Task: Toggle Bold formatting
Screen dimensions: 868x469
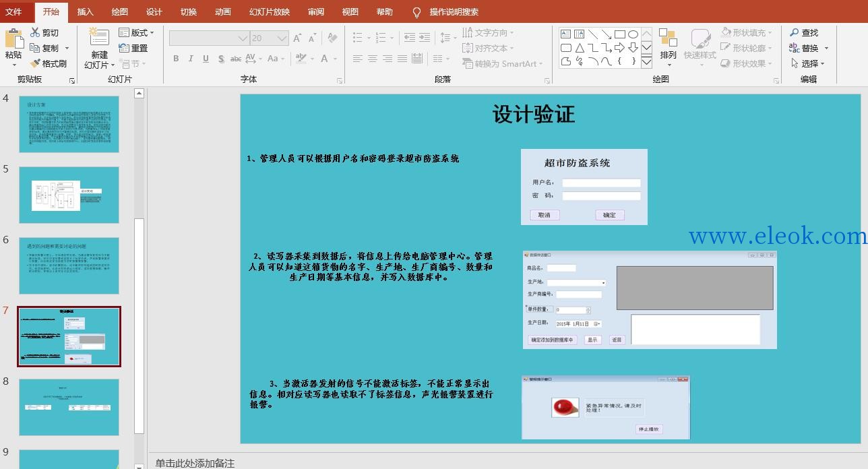Action: pyautogui.click(x=176, y=59)
